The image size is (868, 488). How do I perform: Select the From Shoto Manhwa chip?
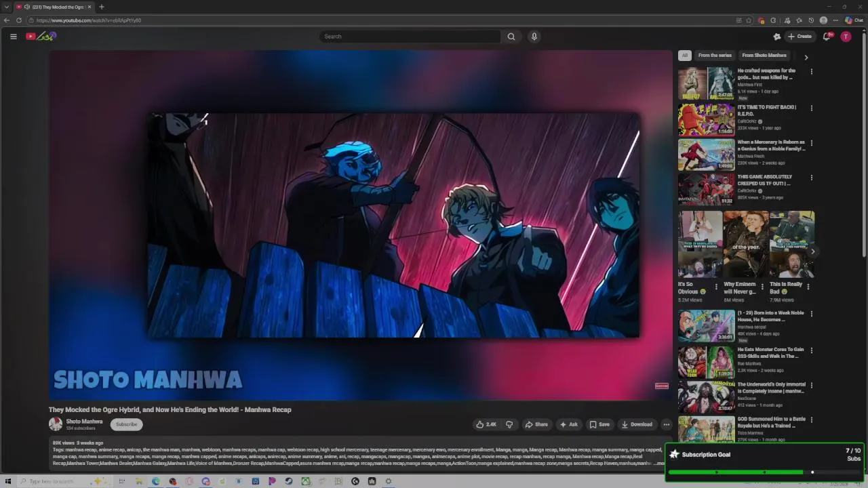[764, 56]
